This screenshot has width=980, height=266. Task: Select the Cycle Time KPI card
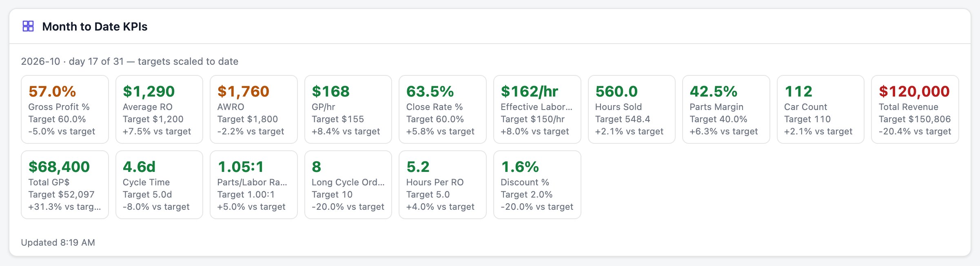pyautogui.click(x=159, y=185)
